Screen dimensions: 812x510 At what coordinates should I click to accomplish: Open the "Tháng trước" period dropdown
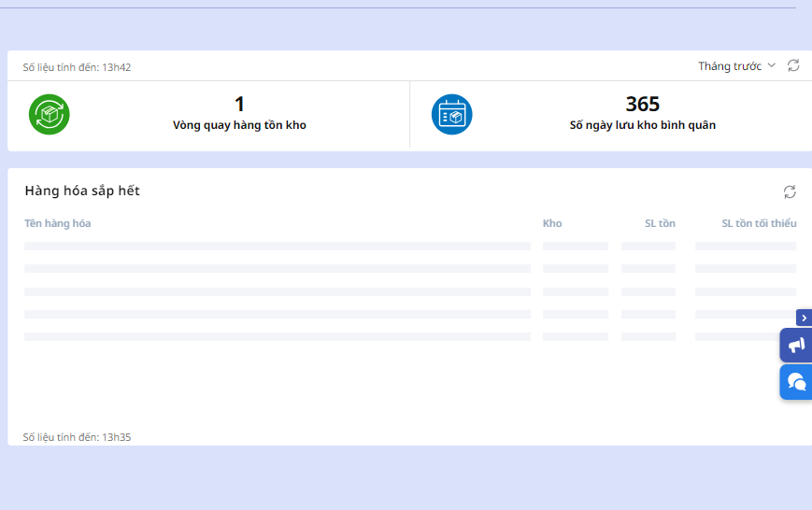tap(736, 66)
